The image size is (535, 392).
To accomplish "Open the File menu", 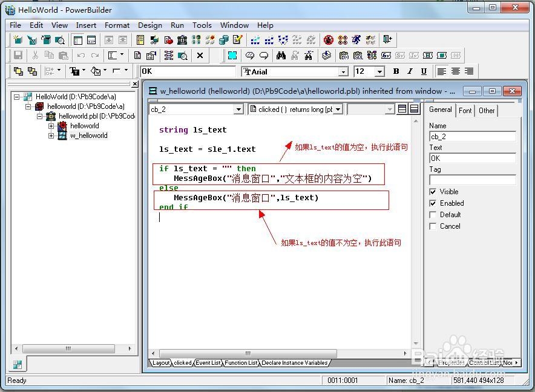I will [x=15, y=25].
